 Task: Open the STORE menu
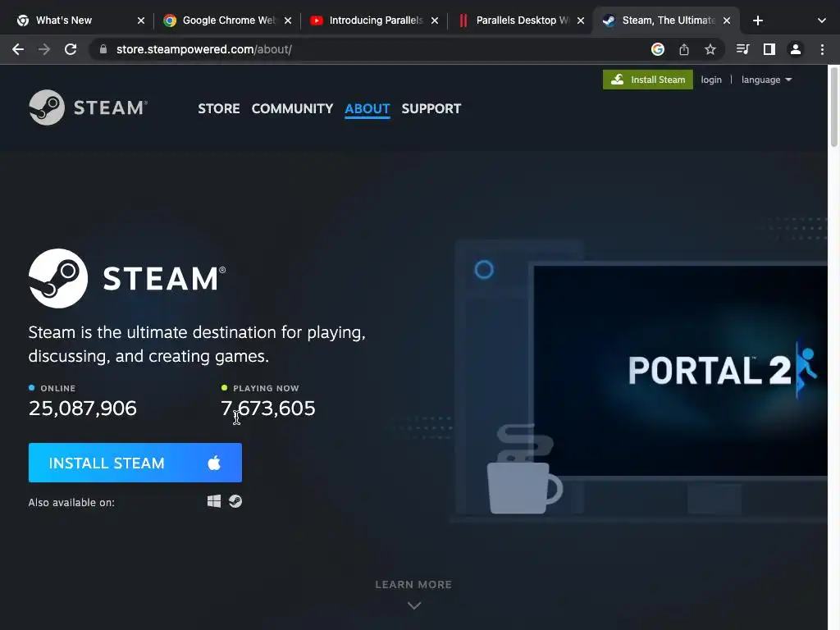218,108
